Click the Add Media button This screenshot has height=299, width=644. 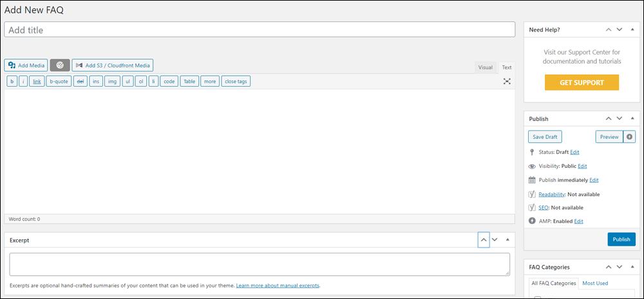(26, 65)
